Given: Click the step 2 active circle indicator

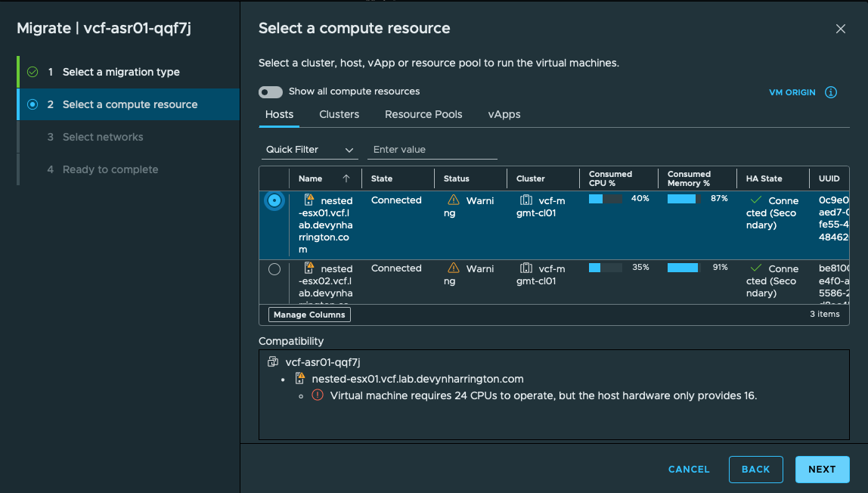Looking at the screenshot, I should (x=33, y=104).
